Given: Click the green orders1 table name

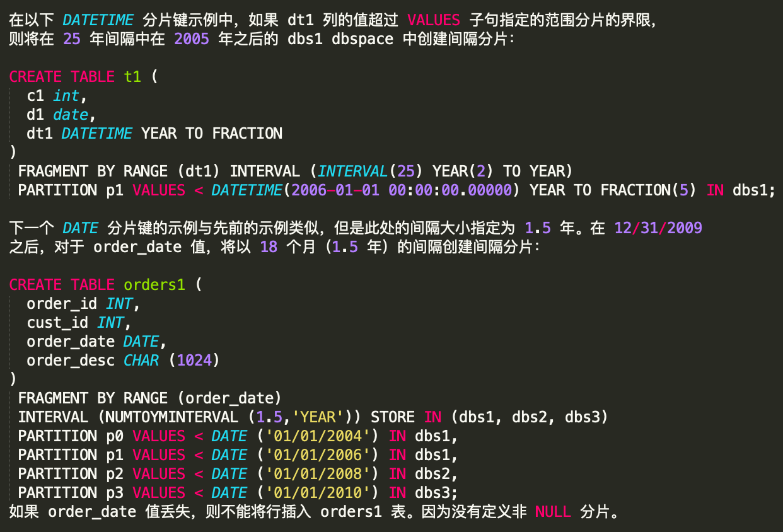Looking at the screenshot, I should [154, 285].
